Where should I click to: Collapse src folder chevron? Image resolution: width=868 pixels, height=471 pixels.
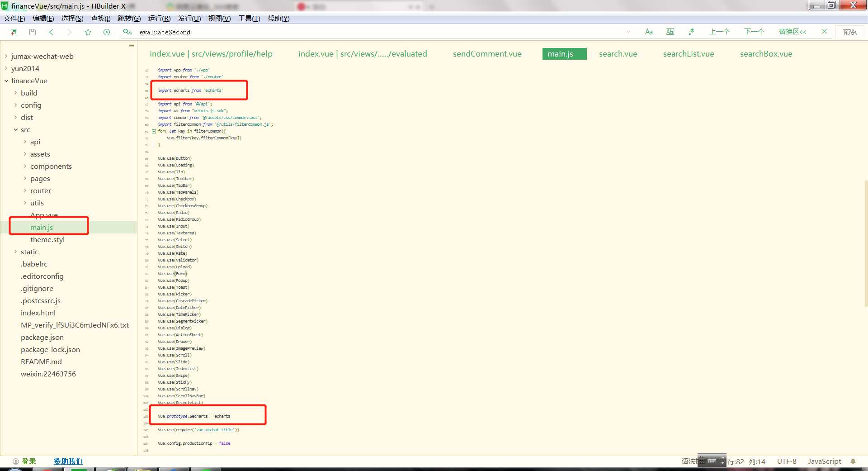(15, 129)
